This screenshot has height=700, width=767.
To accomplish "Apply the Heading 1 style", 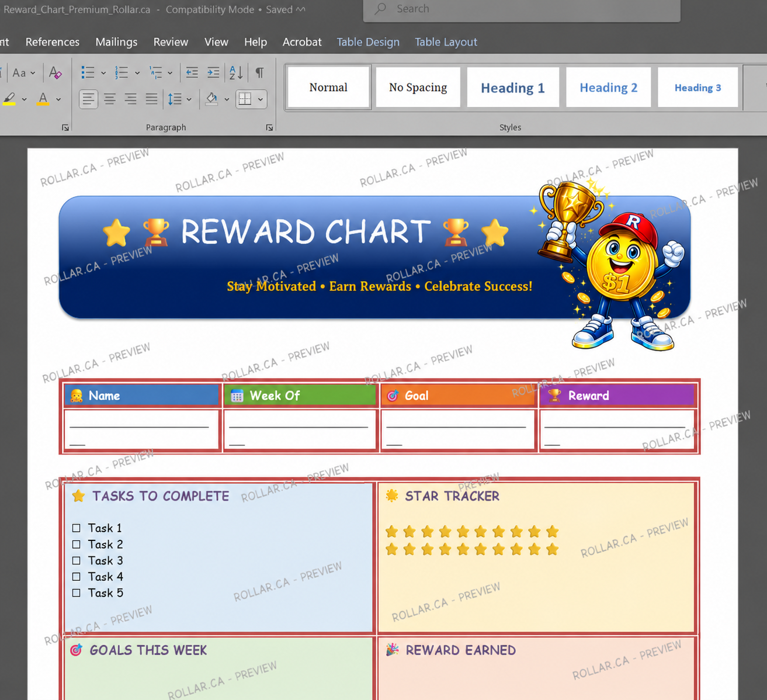I will (513, 87).
